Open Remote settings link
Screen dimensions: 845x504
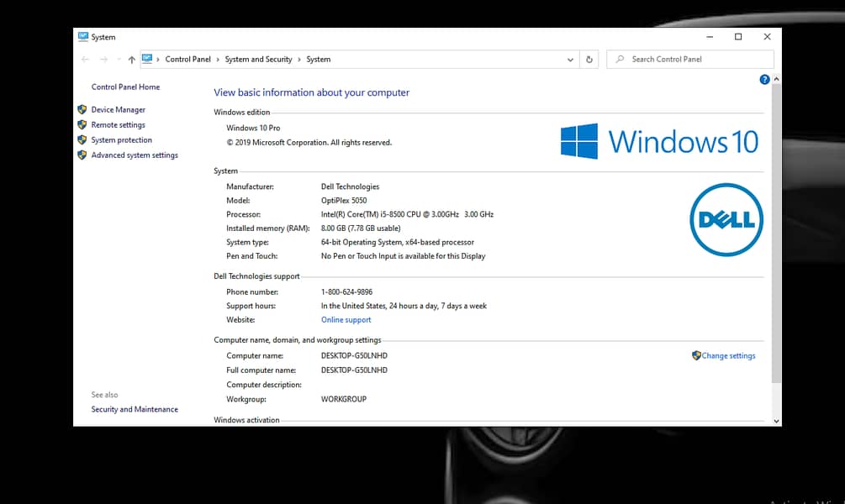coord(118,125)
